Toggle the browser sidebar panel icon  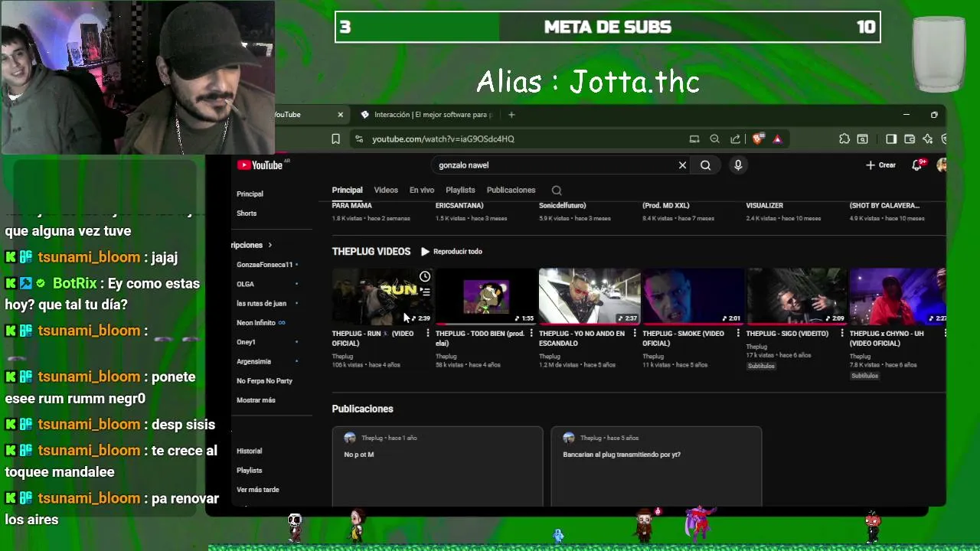pos(891,139)
